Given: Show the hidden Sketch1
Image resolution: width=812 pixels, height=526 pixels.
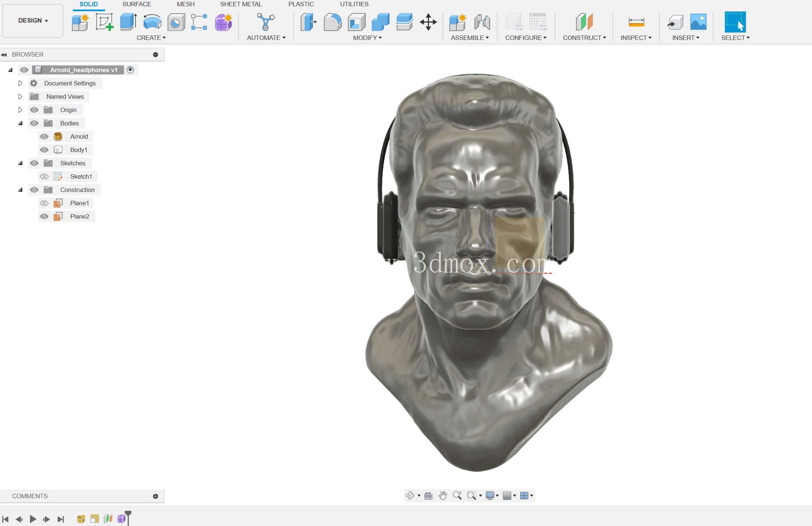Looking at the screenshot, I should pyautogui.click(x=44, y=176).
